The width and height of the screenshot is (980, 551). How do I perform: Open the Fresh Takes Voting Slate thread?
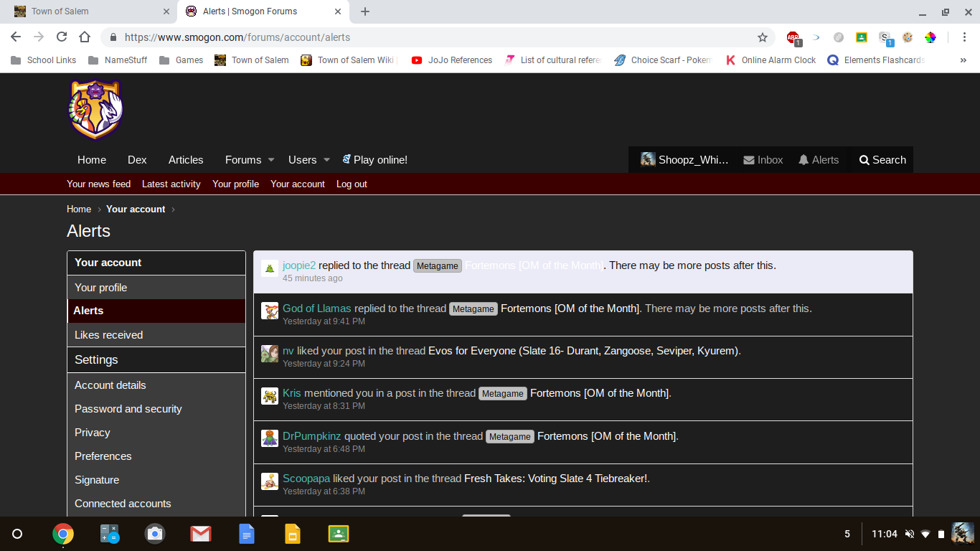coord(556,479)
